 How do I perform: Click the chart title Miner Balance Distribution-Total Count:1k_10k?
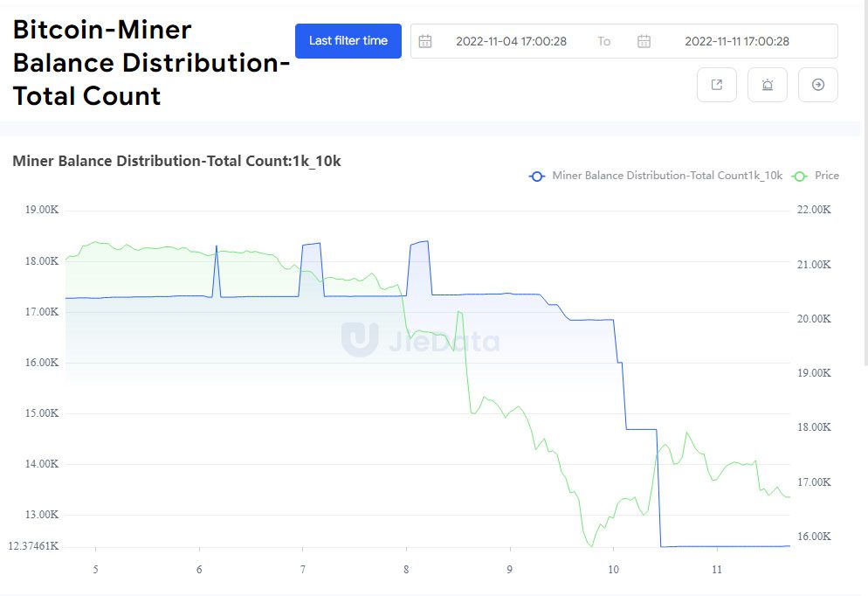[176, 161]
